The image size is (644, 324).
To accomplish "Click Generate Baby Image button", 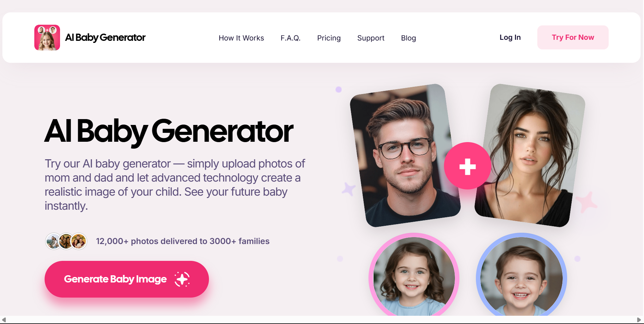I will click(127, 279).
